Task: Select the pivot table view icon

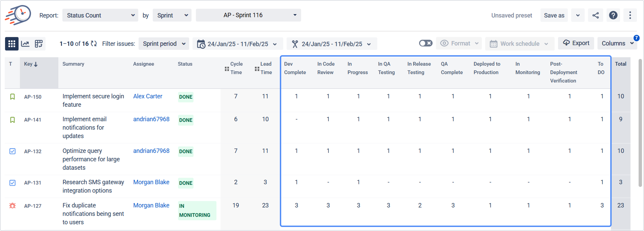Action: click(39, 44)
